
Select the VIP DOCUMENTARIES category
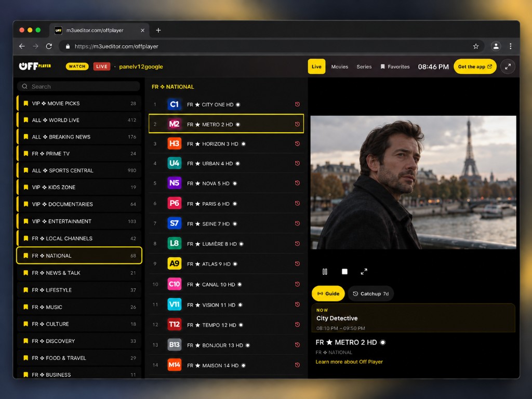[79, 204]
